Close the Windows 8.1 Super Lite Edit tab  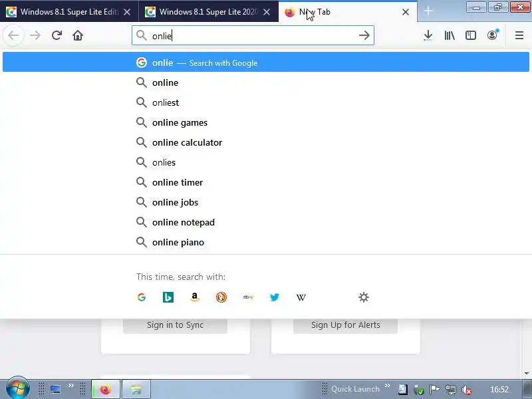(127, 12)
